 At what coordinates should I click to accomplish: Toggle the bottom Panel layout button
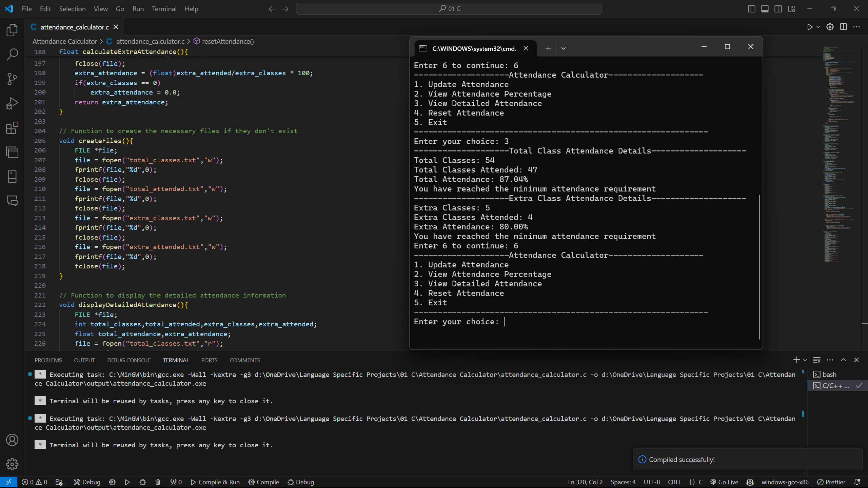pyautogui.click(x=765, y=9)
